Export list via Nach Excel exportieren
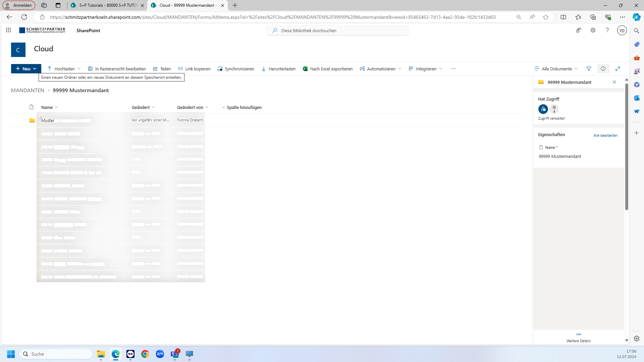Viewport: 644px width, 362px height. (x=328, y=69)
